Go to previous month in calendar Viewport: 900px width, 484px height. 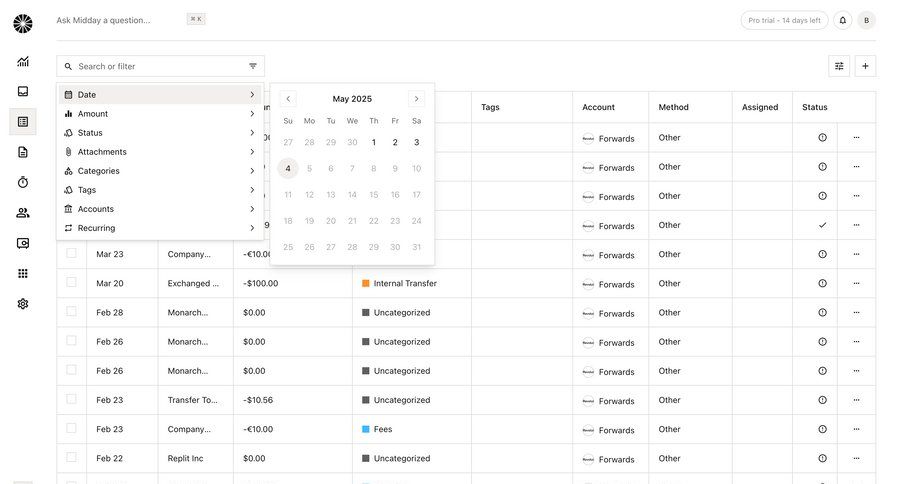[288, 99]
